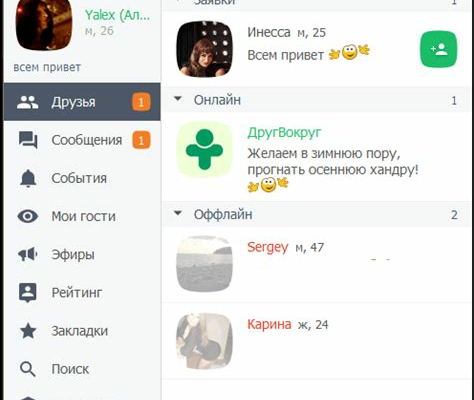Image resolution: width=474 pixels, height=400 pixels.
Task: Click Инесса's profile photo
Action: tap(204, 49)
